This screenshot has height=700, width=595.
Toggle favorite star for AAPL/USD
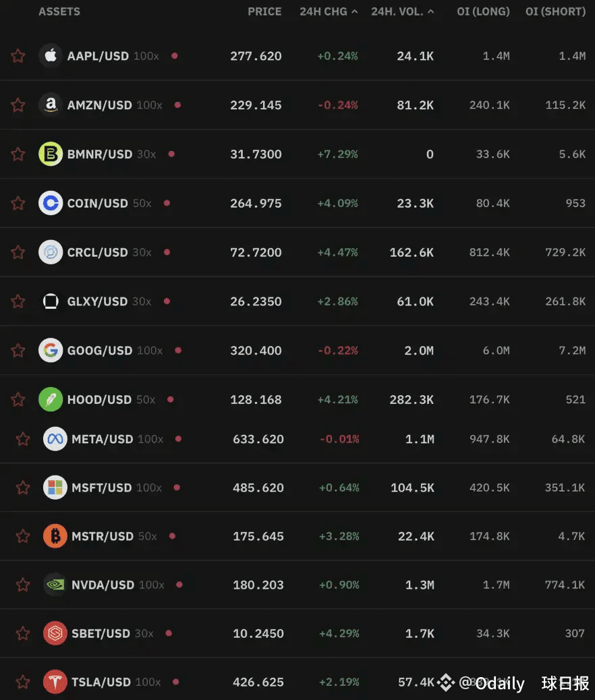click(18, 56)
